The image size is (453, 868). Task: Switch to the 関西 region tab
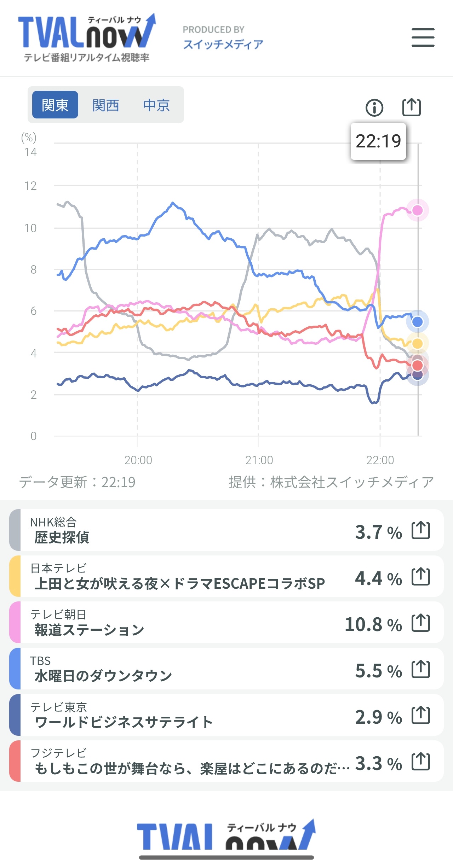pyautogui.click(x=105, y=105)
